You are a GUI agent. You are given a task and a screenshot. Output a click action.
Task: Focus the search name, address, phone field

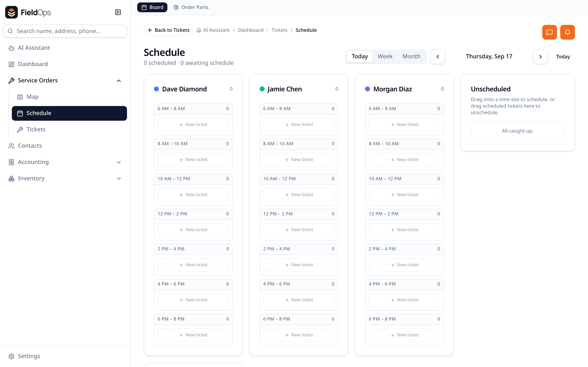click(65, 31)
